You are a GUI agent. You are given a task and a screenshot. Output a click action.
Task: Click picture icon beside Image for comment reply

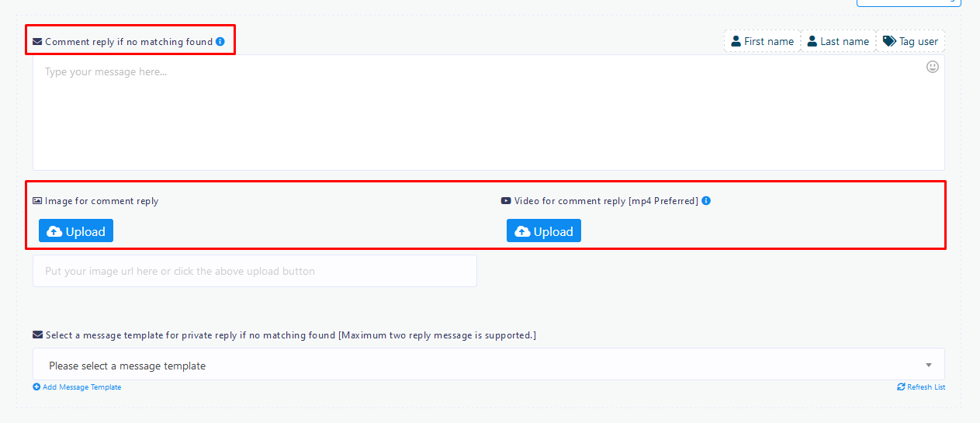(37, 201)
